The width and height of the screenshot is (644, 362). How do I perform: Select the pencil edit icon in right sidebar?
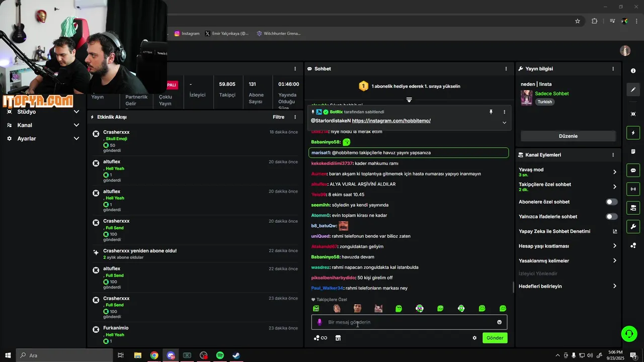(x=633, y=89)
